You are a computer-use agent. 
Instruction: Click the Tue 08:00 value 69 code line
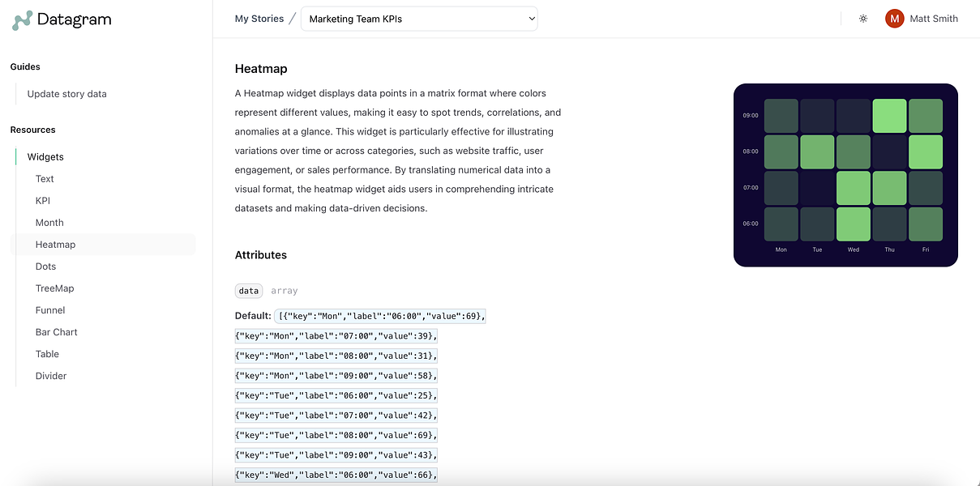336,435
